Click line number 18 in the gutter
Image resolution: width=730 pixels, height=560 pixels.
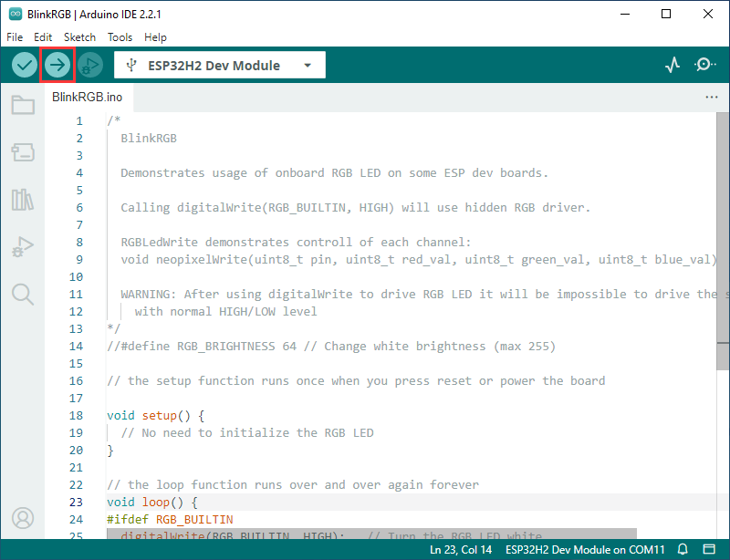(x=77, y=416)
